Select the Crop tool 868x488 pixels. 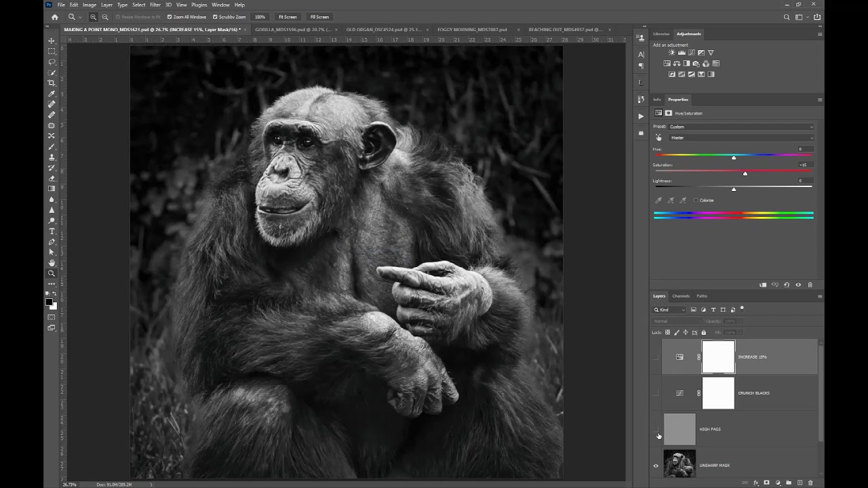pos(52,83)
